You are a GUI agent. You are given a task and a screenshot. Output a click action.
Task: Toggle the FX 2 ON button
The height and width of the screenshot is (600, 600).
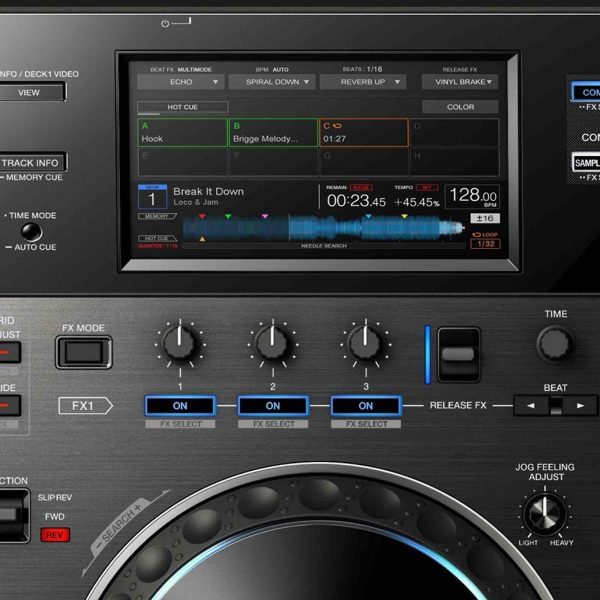273,406
